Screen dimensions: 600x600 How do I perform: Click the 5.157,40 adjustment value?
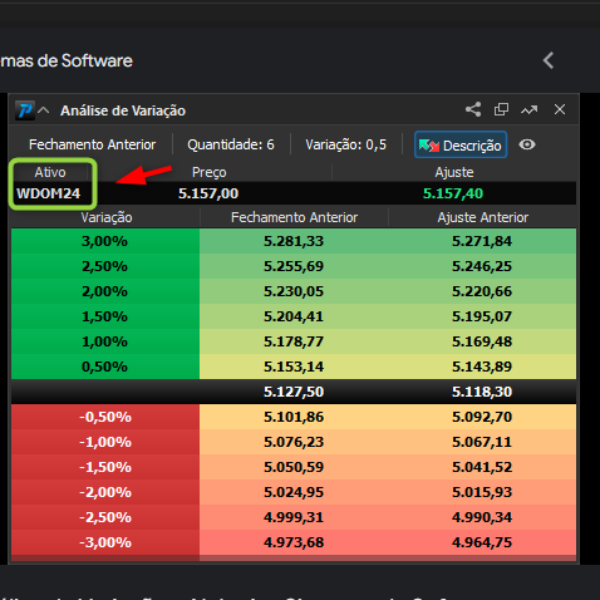(x=452, y=193)
